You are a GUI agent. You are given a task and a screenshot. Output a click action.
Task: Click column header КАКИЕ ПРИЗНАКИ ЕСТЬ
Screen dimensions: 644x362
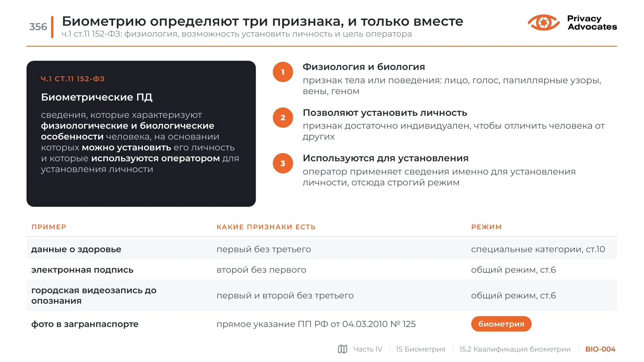tap(266, 227)
